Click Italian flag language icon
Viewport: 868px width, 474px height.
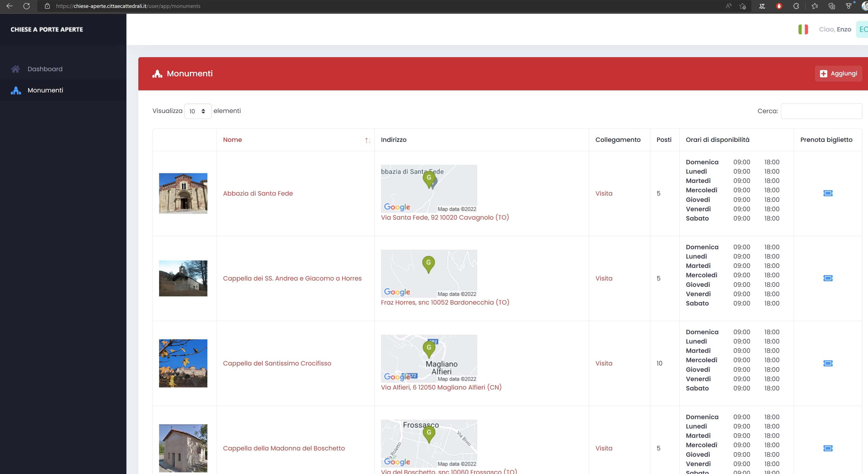[x=803, y=29]
